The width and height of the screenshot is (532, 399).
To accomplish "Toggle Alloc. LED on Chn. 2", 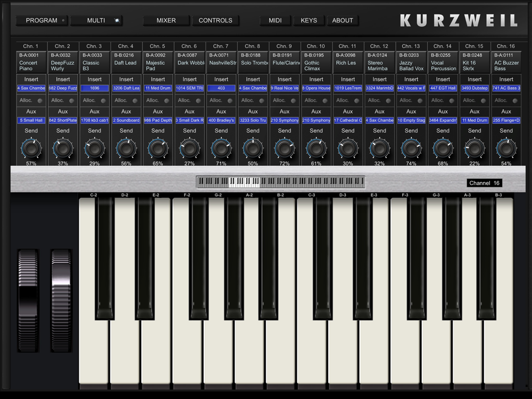I will pos(72,101).
